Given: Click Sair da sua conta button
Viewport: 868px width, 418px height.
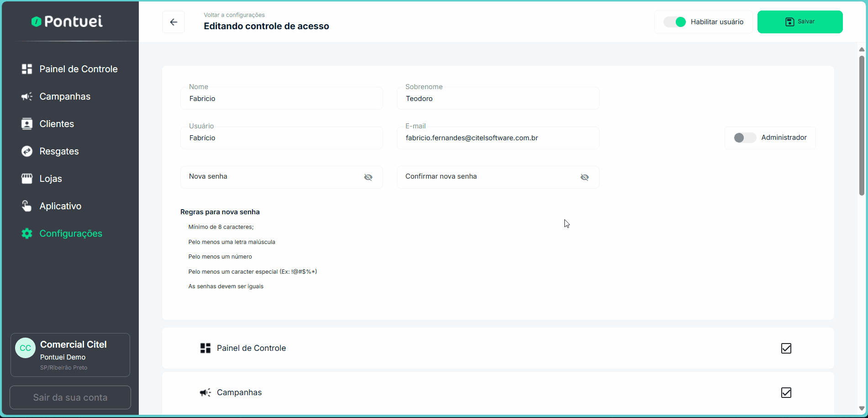Looking at the screenshot, I should click(x=70, y=397).
